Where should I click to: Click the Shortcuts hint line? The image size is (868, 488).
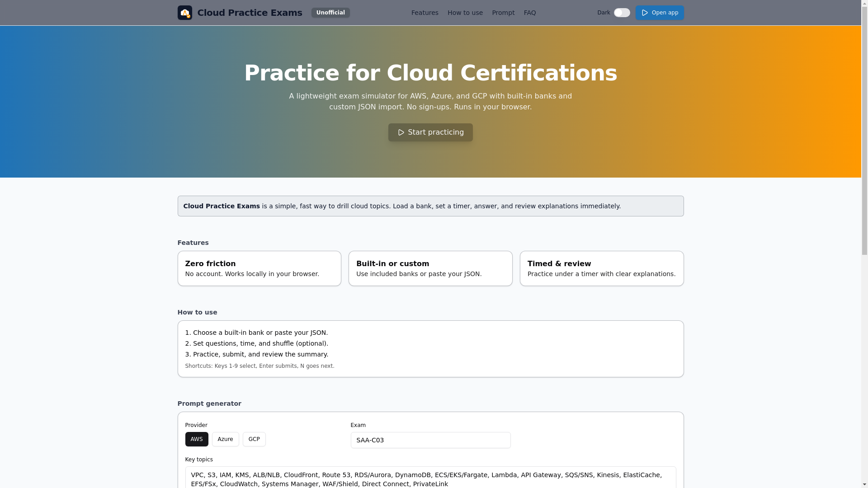[259, 366]
